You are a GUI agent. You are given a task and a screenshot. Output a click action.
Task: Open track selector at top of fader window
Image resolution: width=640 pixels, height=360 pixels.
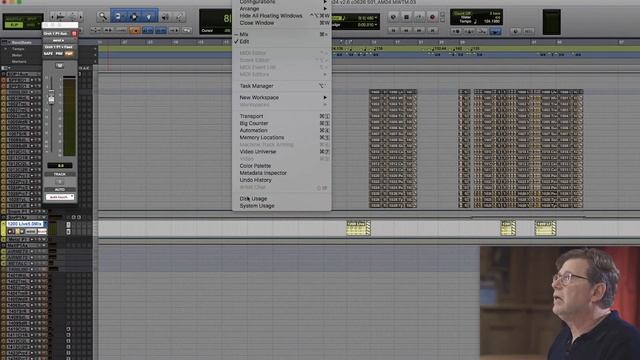tap(57, 33)
